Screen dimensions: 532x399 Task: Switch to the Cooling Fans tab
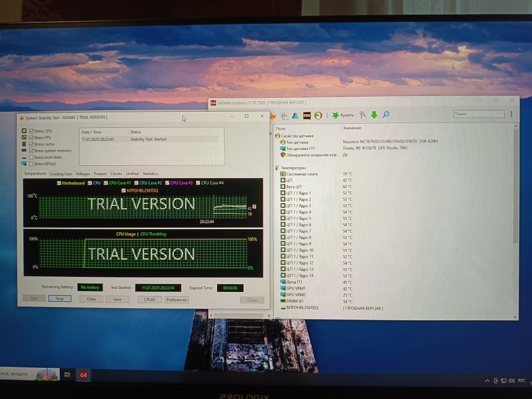coord(61,174)
